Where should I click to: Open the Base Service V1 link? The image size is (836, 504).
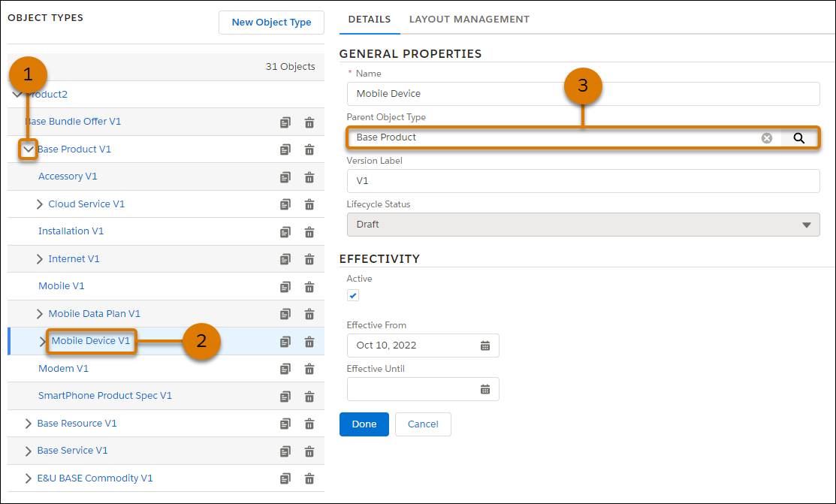73,451
